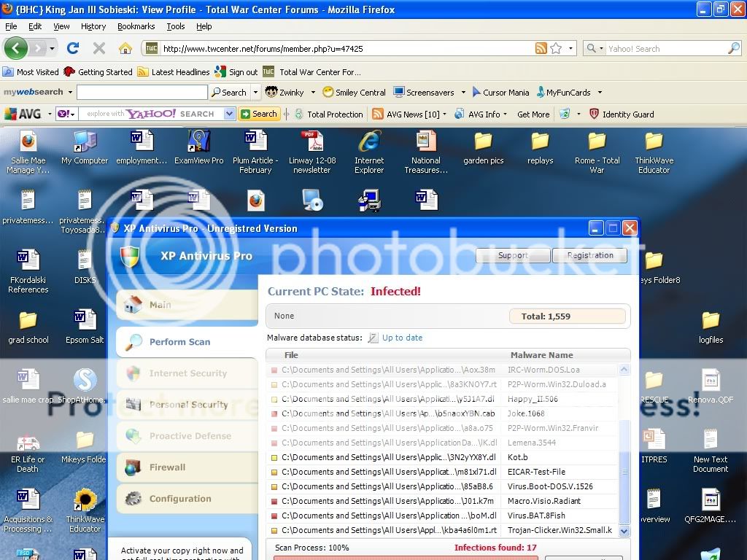
Task: Expand the AVG News [10] dropdown
Action: click(x=445, y=114)
